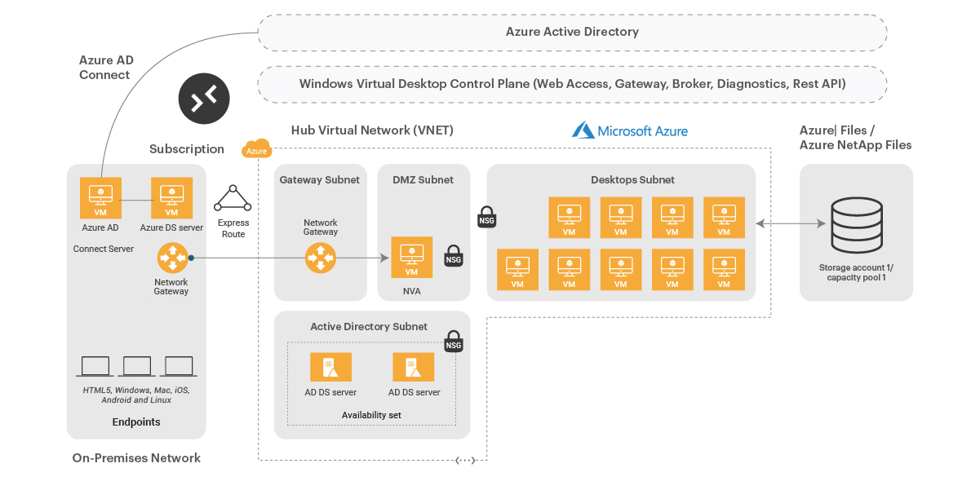Click the "Desktops Subnet" title
The image size is (980, 490).
click(633, 180)
